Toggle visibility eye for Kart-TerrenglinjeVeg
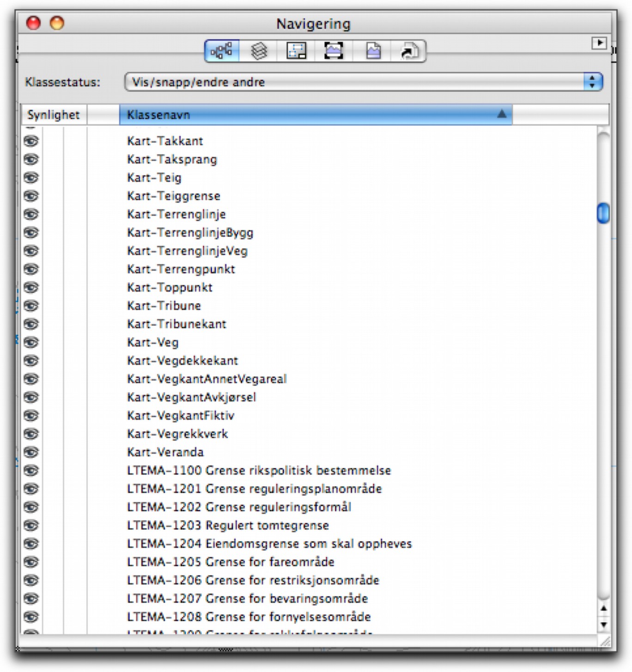632x672 pixels. point(31,251)
